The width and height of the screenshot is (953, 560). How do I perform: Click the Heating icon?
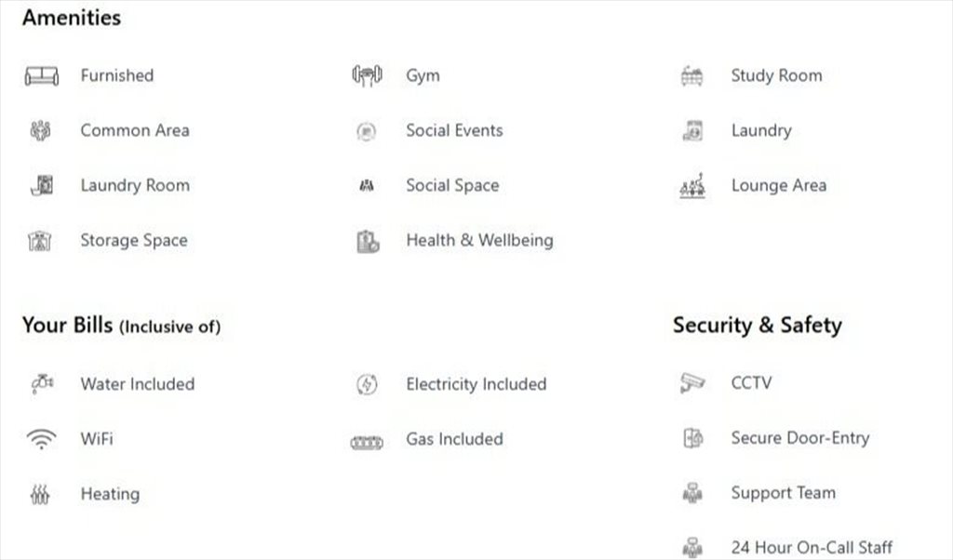point(40,494)
